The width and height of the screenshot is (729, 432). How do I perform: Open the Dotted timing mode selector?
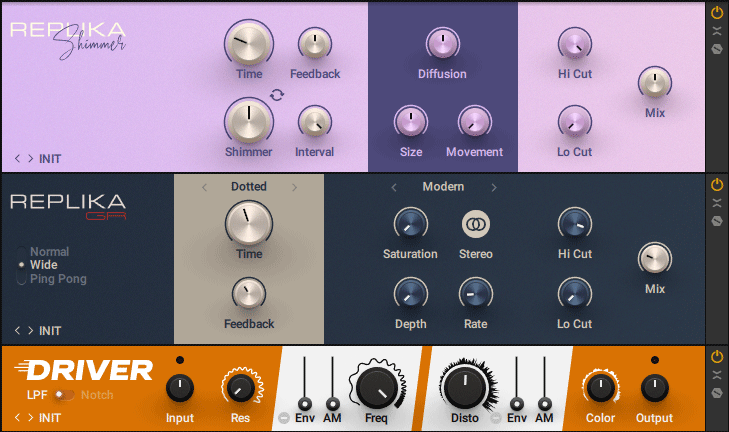pyautogui.click(x=249, y=187)
